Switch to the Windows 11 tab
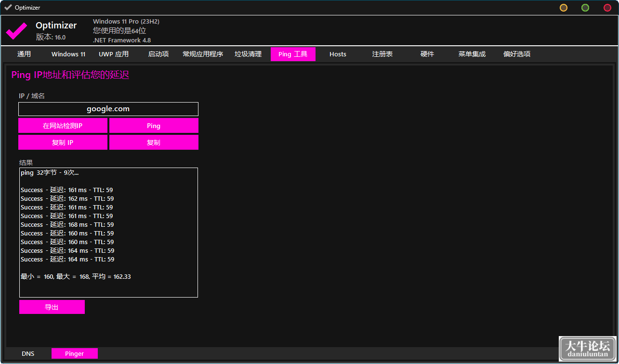 point(68,54)
